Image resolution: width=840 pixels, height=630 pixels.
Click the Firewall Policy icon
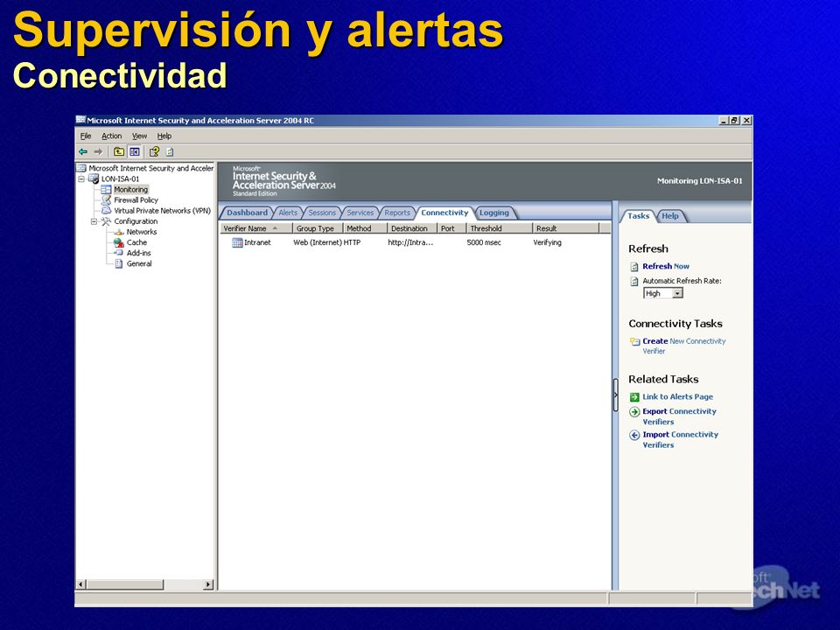[106, 199]
